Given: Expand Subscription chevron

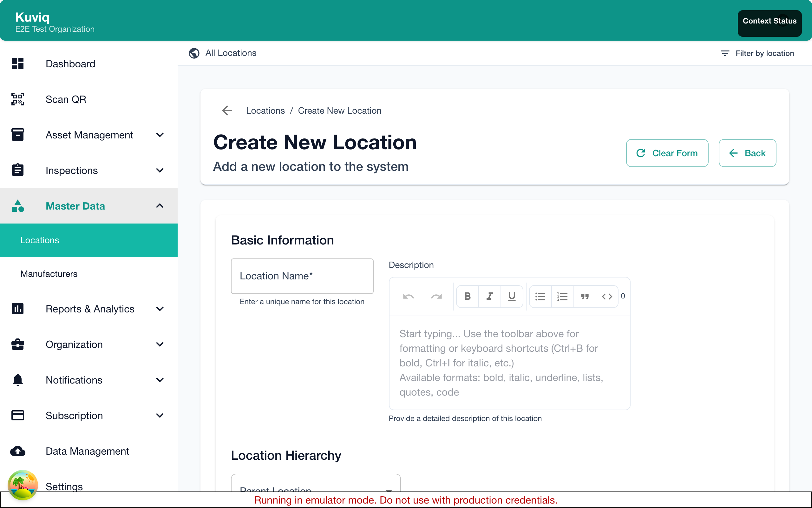Looking at the screenshot, I should pyautogui.click(x=160, y=416).
